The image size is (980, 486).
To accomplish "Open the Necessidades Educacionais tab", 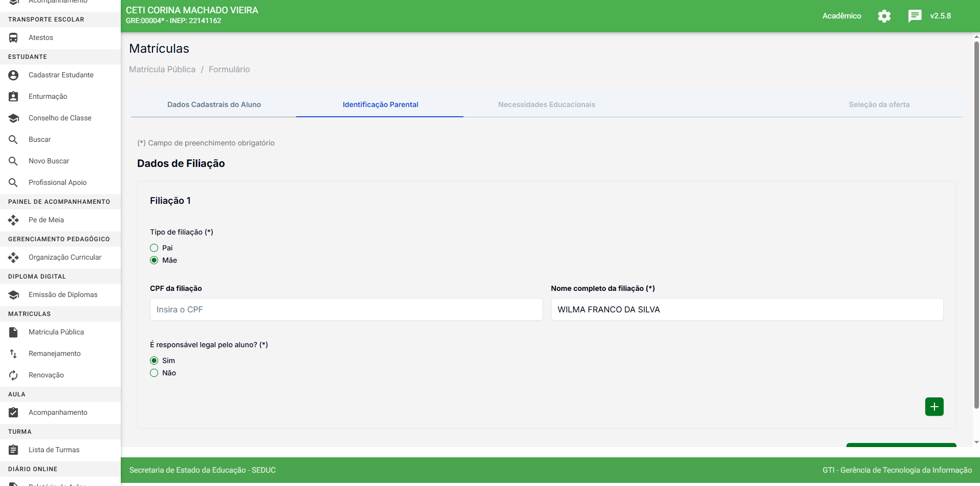I will click(x=546, y=104).
